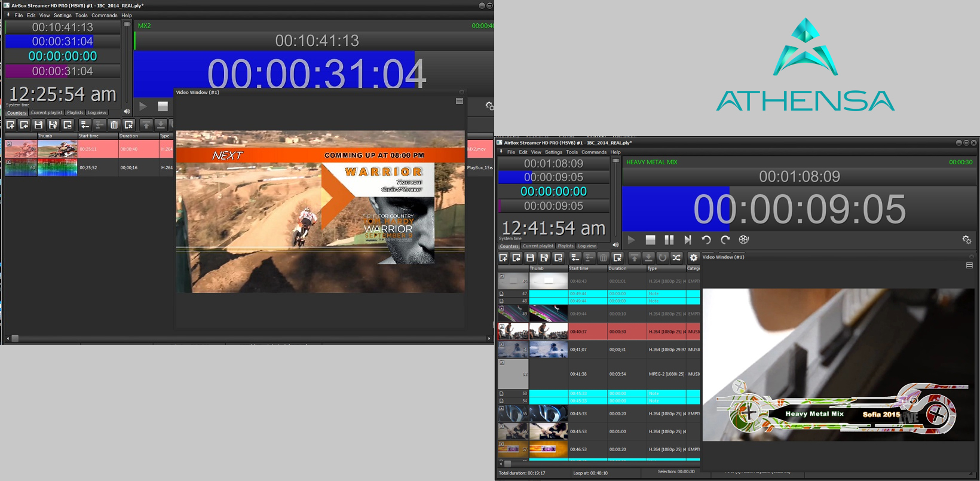Image resolution: width=980 pixels, height=481 pixels.
Task: Save playlist in MX2 window toolbar
Action: tap(38, 125)
